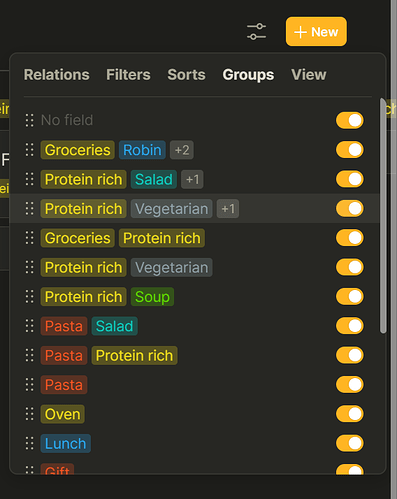Image resolution: width=397 pixels, height=499 pixels.
Task: Click the drag handle for Protein rich Soup
Action: [x=30, y=296]
